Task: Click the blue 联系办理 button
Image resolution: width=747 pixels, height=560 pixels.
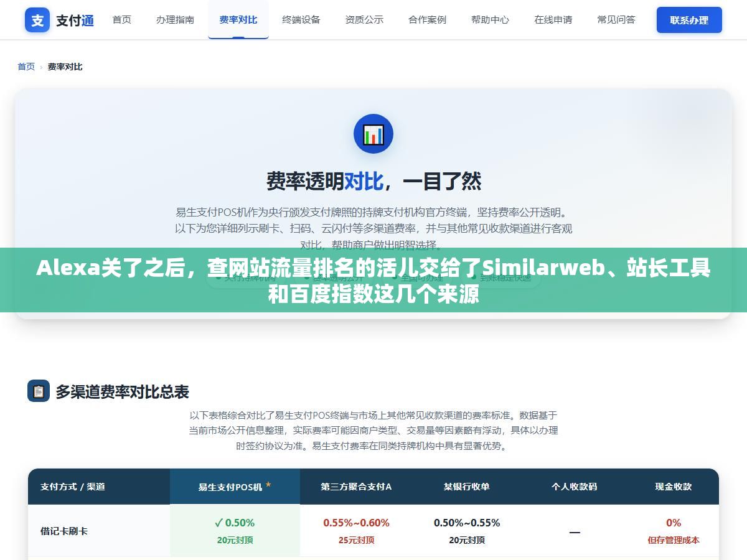Action: click(689, 20)
